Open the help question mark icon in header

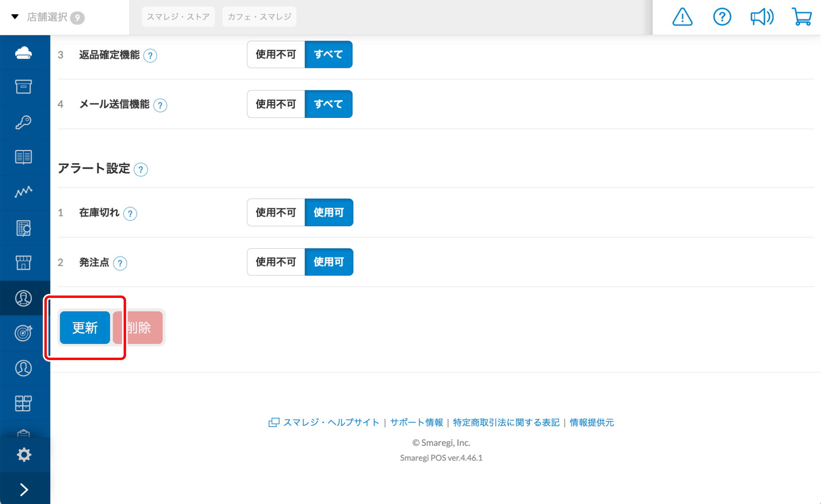pyautogui.click(x=722, y=17)
